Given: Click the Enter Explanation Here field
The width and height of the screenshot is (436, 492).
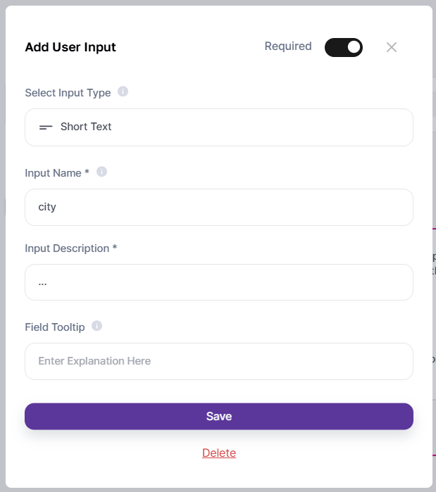Looking at the screenshot, I should (219, 361).
